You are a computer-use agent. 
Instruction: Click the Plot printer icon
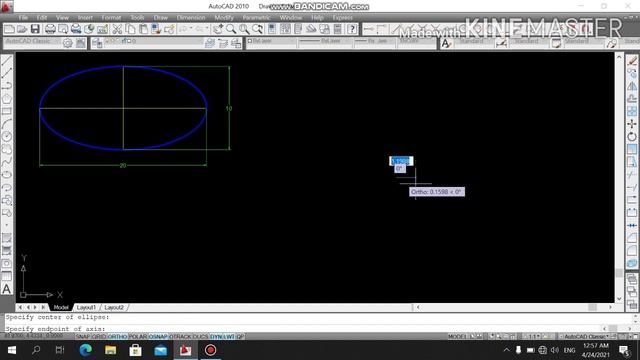click(x=50, y=29)
